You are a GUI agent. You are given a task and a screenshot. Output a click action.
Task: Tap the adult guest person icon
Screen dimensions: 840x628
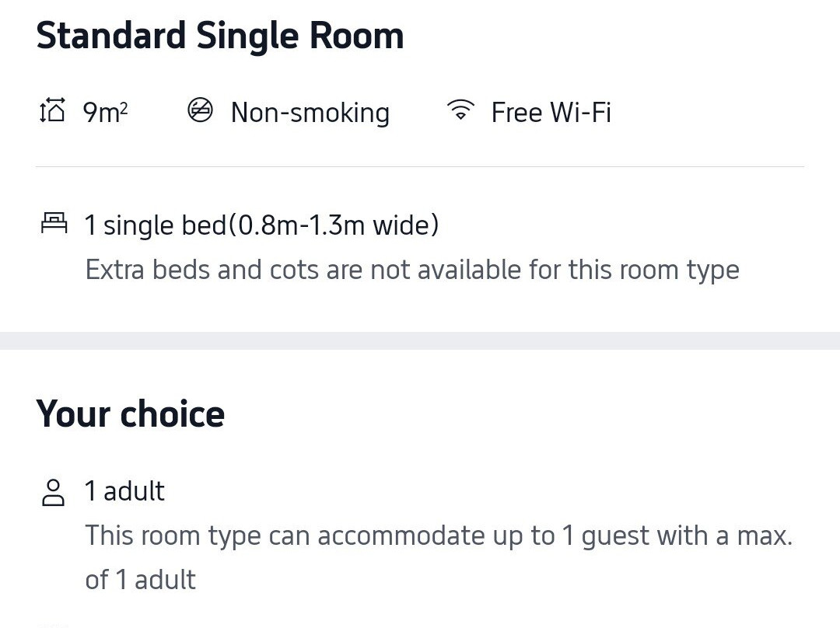[x=53, y=492]
